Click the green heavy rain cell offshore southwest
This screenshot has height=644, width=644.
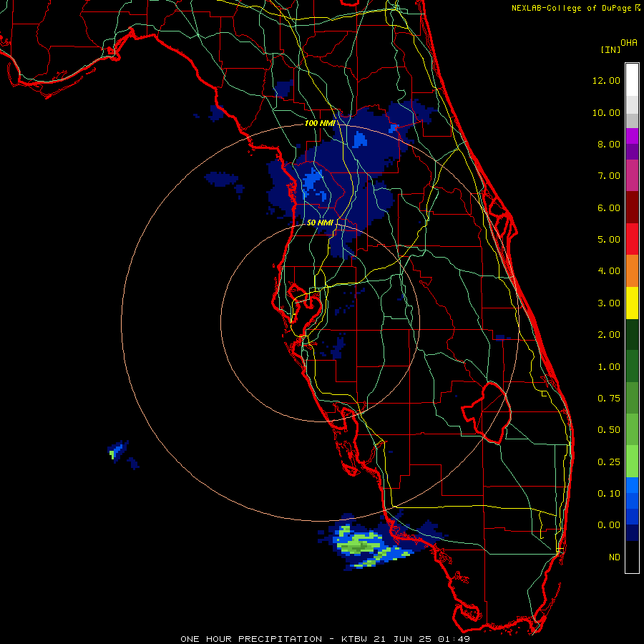361,545
